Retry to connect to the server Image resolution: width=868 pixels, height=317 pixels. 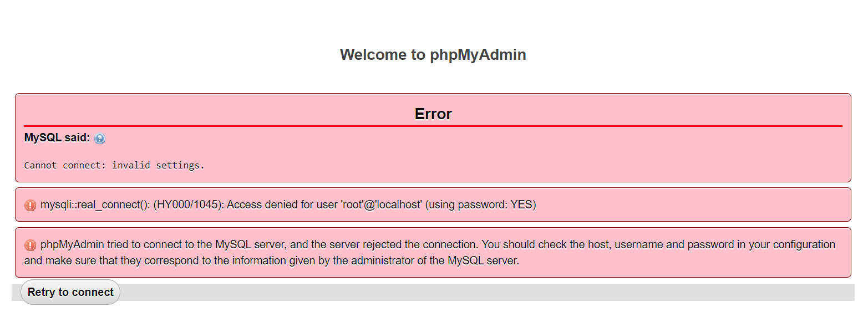click(x=70, y=292)
